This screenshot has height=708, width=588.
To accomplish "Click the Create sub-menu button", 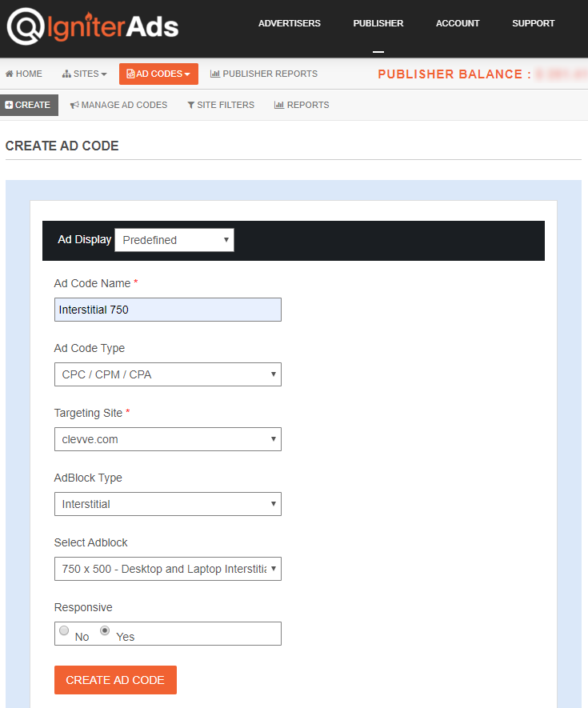I will coord(29,105).
